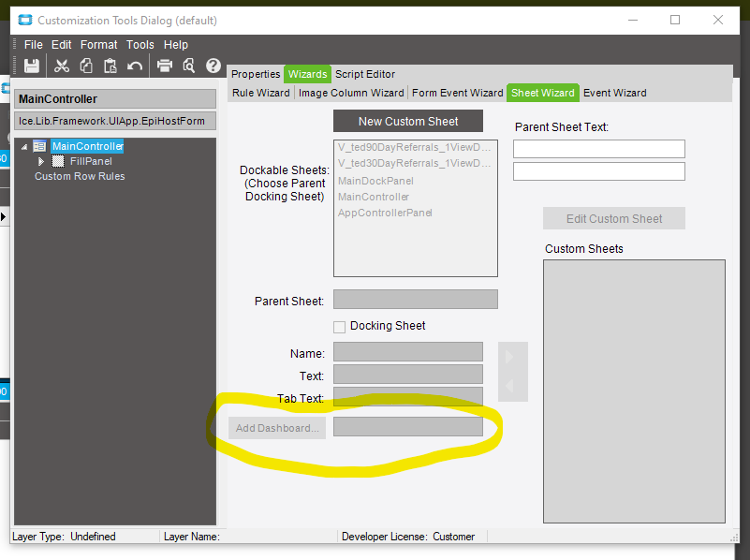Click the Save toolbar icon
Screen dimensions: 750x560
pos(32,66)
